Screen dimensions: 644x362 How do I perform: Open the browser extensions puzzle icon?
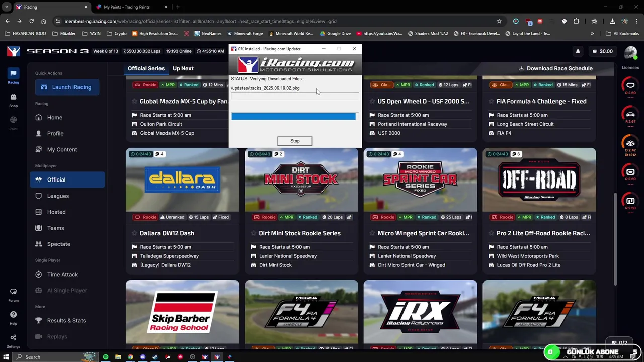point(576,21)
